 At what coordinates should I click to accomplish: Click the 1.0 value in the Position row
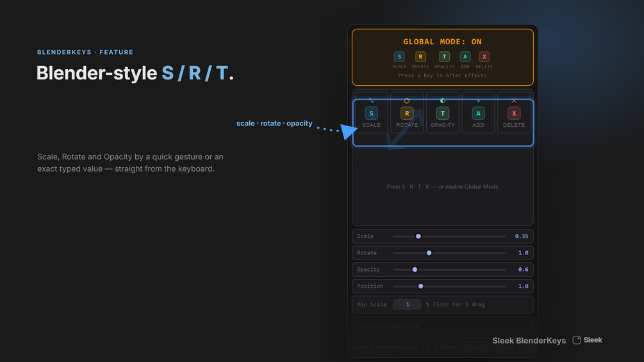524,286
